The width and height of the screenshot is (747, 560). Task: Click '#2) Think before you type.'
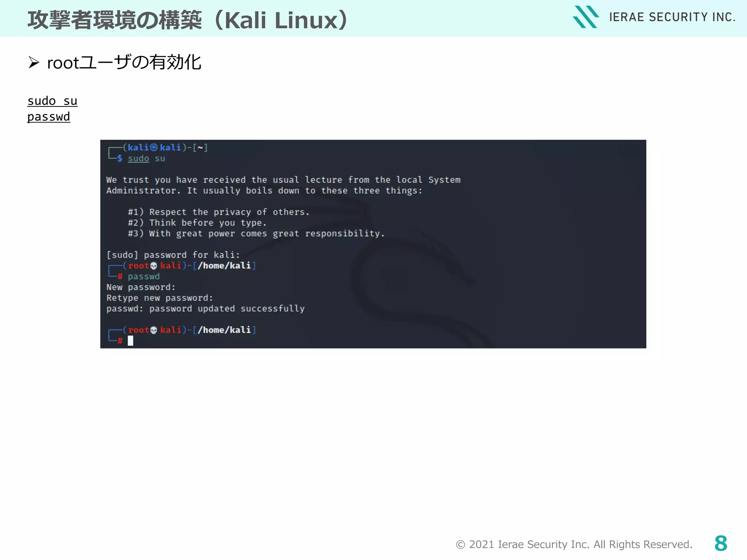coord(197,223)
